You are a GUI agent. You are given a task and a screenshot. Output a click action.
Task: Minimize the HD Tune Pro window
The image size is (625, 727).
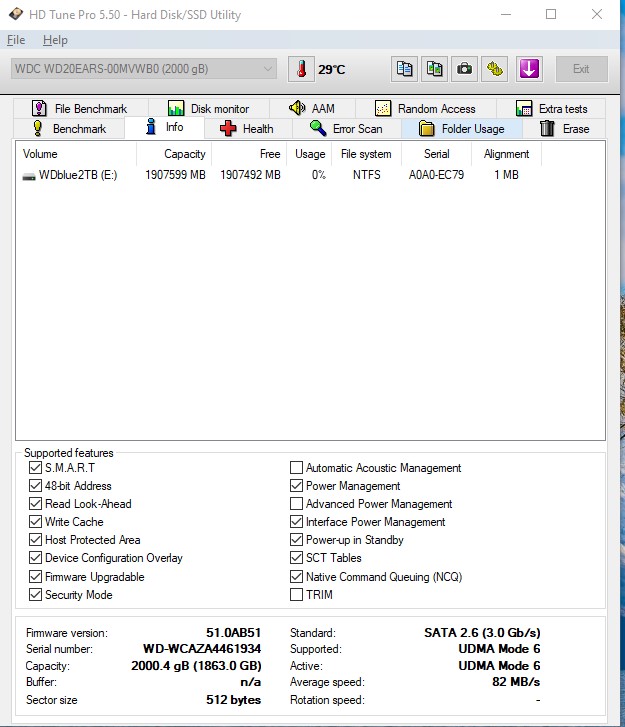coord(506,14)
